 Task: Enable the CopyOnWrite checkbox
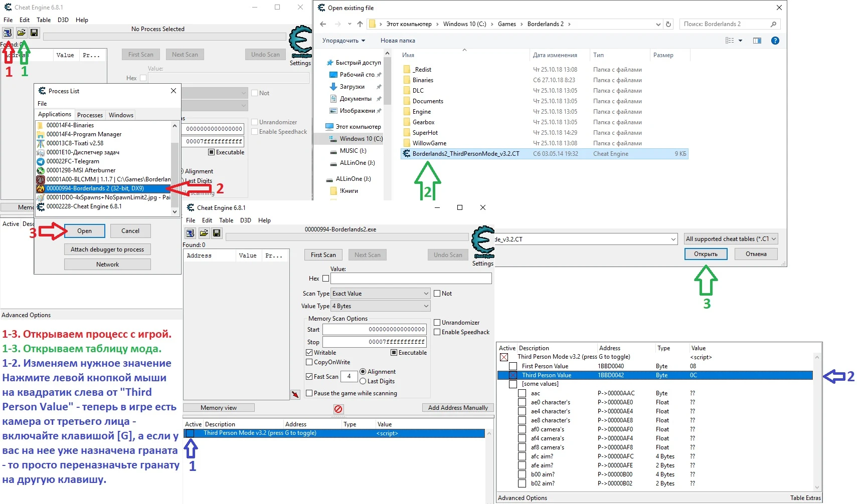(309, 362)
